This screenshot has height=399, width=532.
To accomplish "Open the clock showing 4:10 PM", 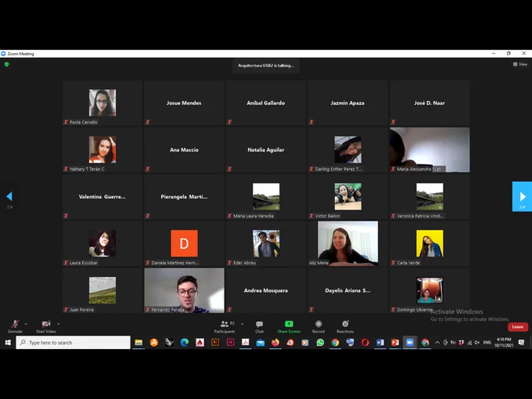I will pos(504,343).
